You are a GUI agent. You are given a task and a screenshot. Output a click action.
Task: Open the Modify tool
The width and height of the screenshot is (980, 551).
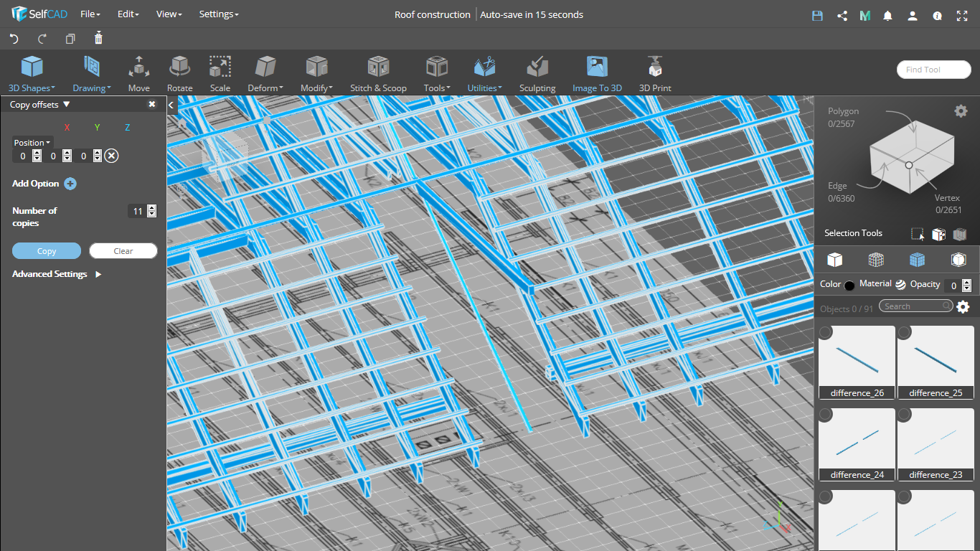pos(316,74)
